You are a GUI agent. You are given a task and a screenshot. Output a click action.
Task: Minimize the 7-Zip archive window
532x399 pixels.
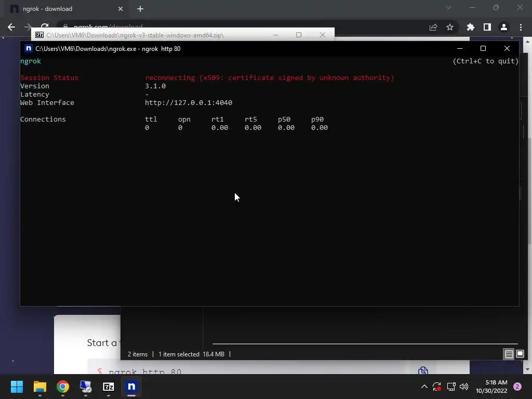click(x=275, y=35)
